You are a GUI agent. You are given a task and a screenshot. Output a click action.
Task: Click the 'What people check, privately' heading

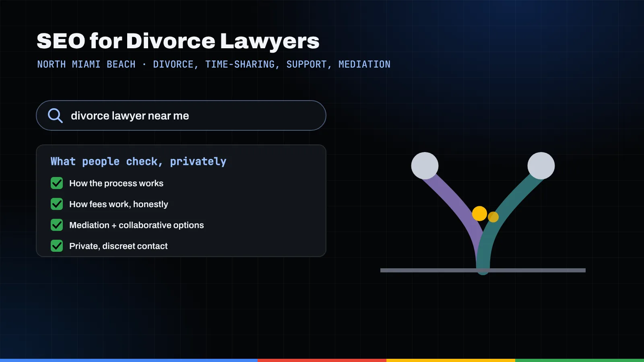point(138,162)
